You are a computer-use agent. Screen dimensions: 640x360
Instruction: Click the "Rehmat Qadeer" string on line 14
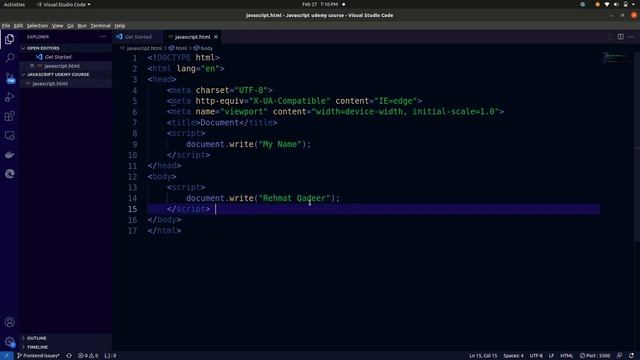(294, 198)
